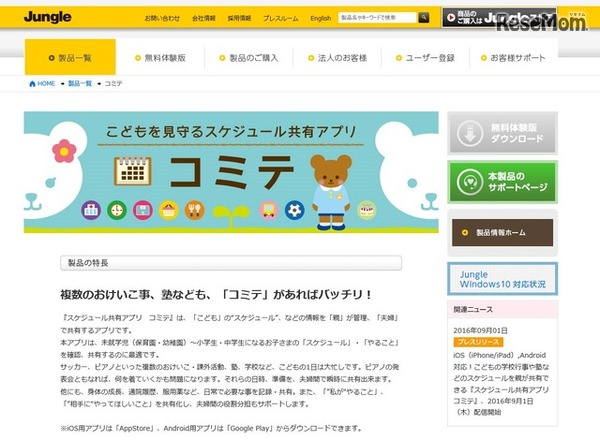The width and height of the screenshot is (600, 440).
Task: Click the Jungle logo in the header
Action: 47,17
